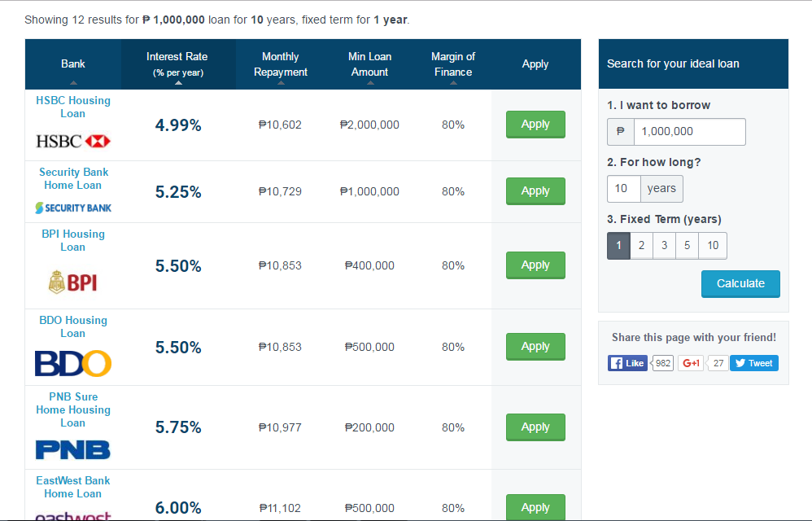The height and width of the screenshot is (521, 812).
Task: Click the BDO bank logo
Action: 73,363
